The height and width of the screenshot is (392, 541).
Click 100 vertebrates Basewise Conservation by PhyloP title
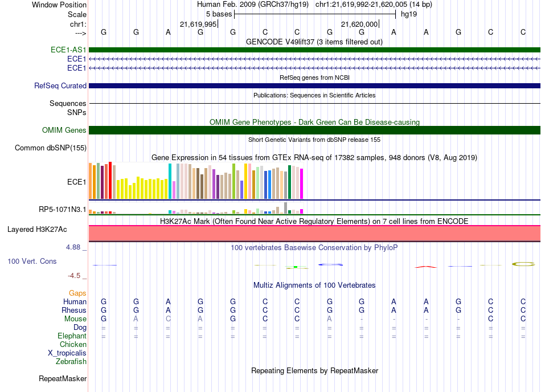point(314,247)
